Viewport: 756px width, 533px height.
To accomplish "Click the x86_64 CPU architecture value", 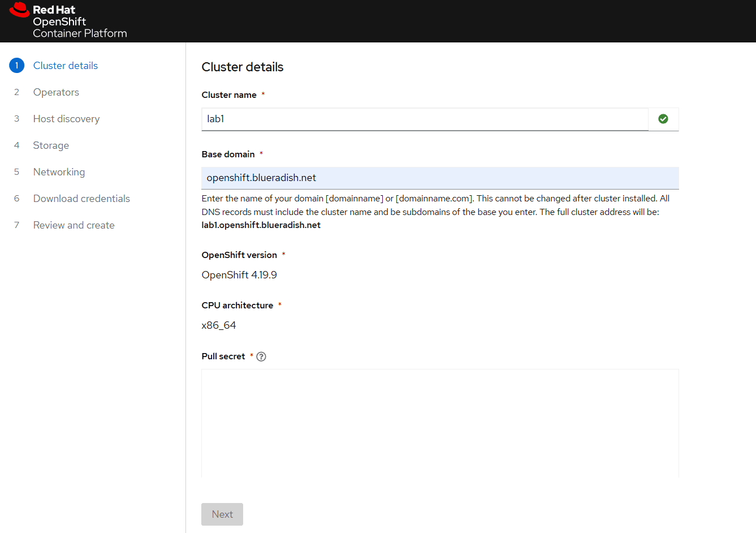I will (219, 325).
